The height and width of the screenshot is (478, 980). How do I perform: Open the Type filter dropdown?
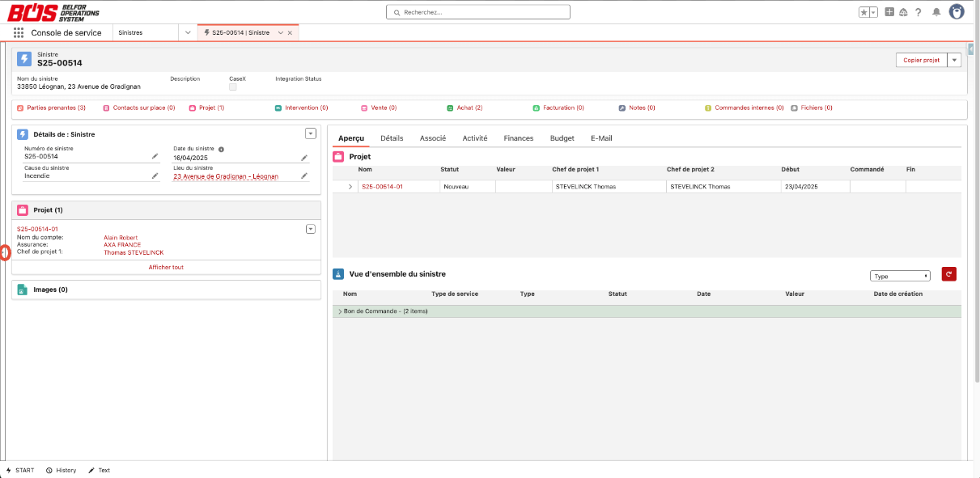[x=900, y=276]
